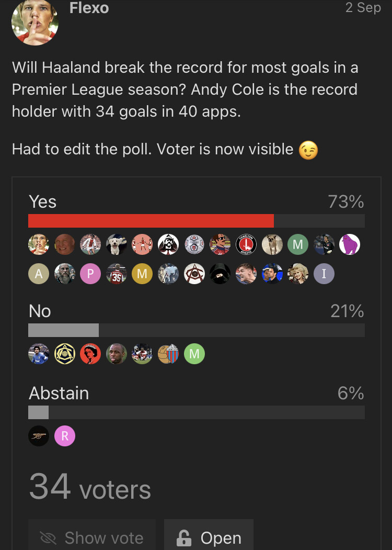The height and width of the screenshot is (550, 392).
Task: Tap the pink 'R' avatar under Abstain
Action: point(65,436)
